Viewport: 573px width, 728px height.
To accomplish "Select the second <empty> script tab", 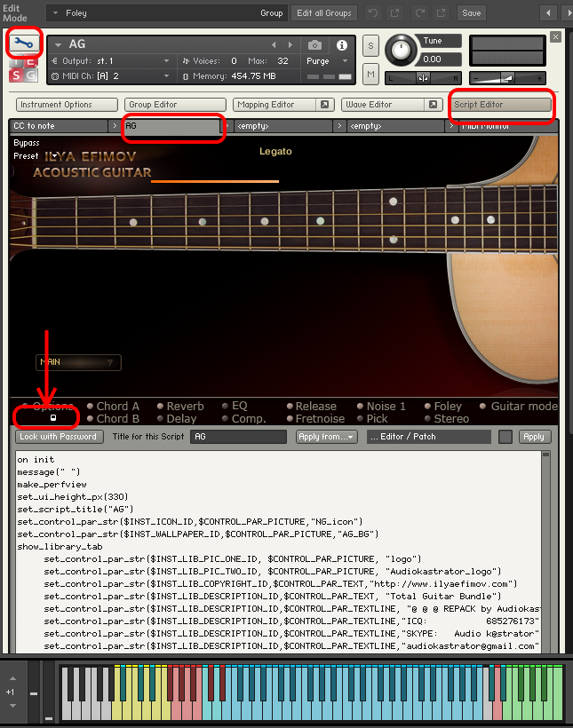I will (x=396, y=126).
